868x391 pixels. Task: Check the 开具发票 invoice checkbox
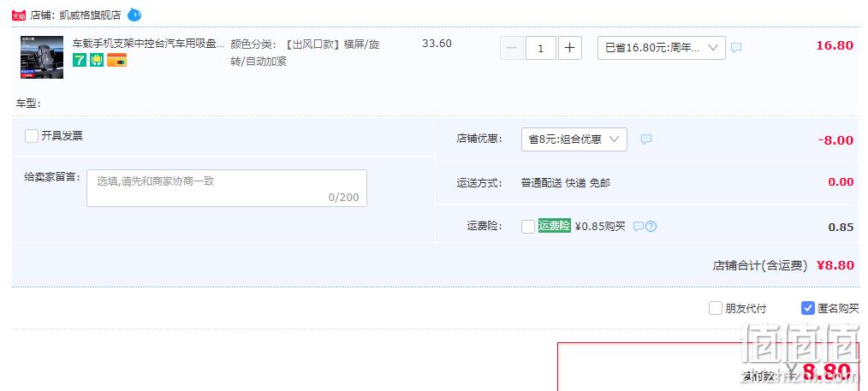[32, 136]
